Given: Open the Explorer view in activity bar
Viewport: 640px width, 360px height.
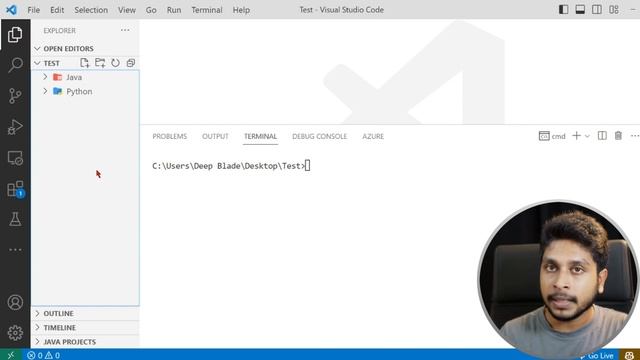Looking at the screenshot, I should point(15,35).
